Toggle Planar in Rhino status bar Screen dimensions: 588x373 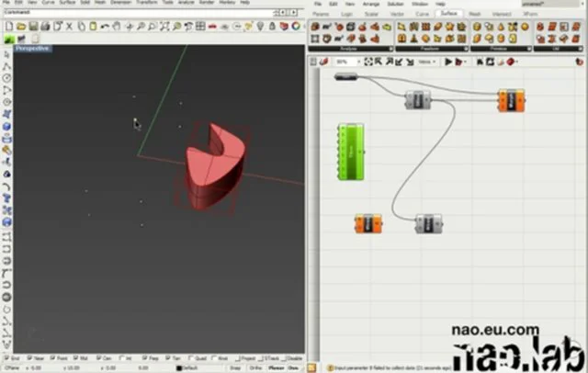[x=276, y=368]
